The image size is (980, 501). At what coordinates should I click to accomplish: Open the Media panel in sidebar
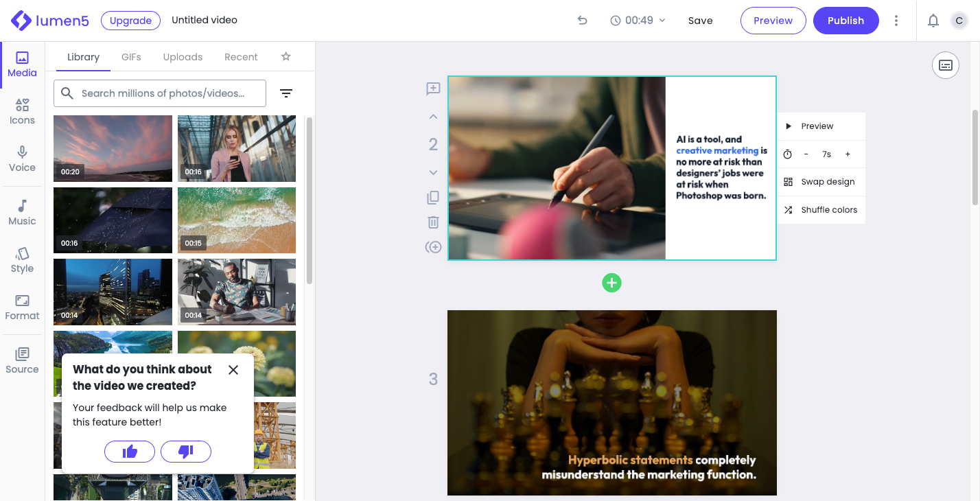click(x=22, y=65)
